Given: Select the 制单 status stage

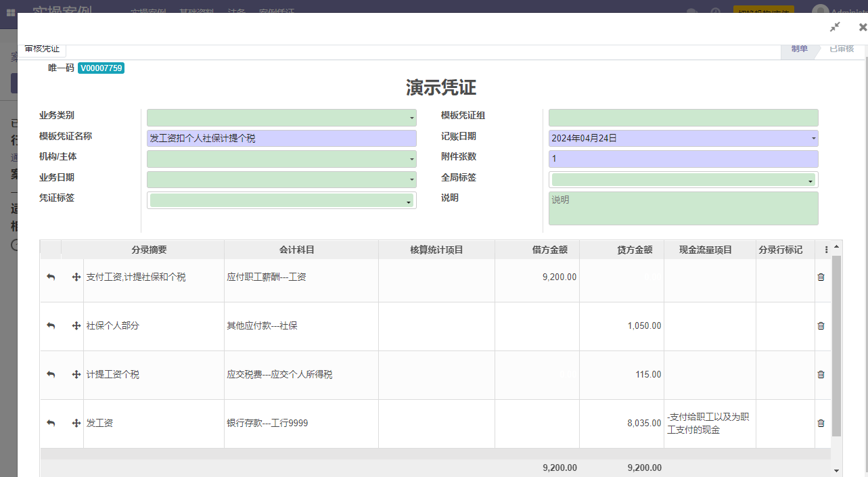Looking at the screenshot, I should click(x=799, y=49).
